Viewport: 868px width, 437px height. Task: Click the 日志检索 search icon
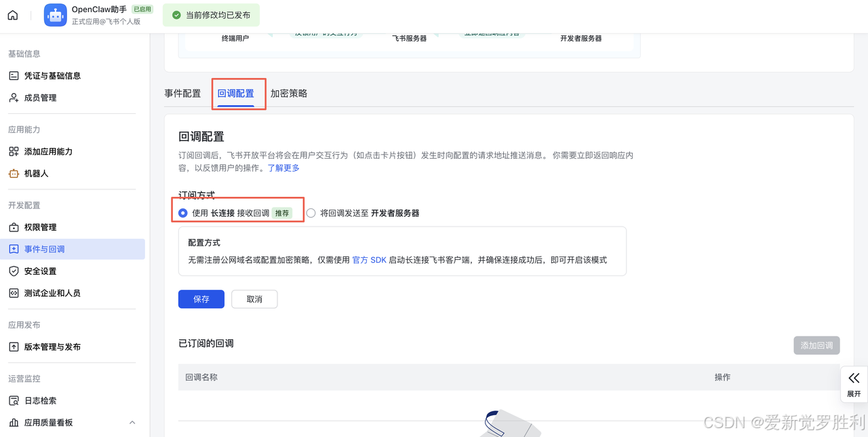coord(14,400)
